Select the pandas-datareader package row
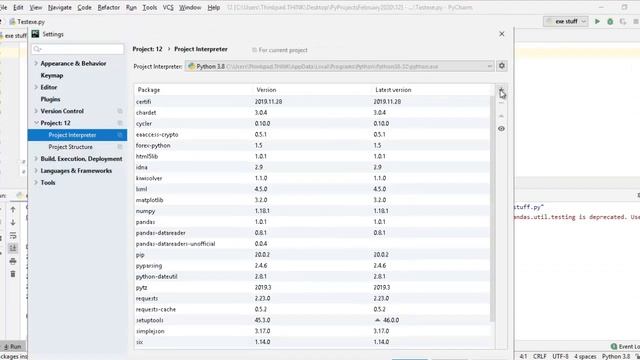This screenshot has width=640, height=360. [313, 233]
